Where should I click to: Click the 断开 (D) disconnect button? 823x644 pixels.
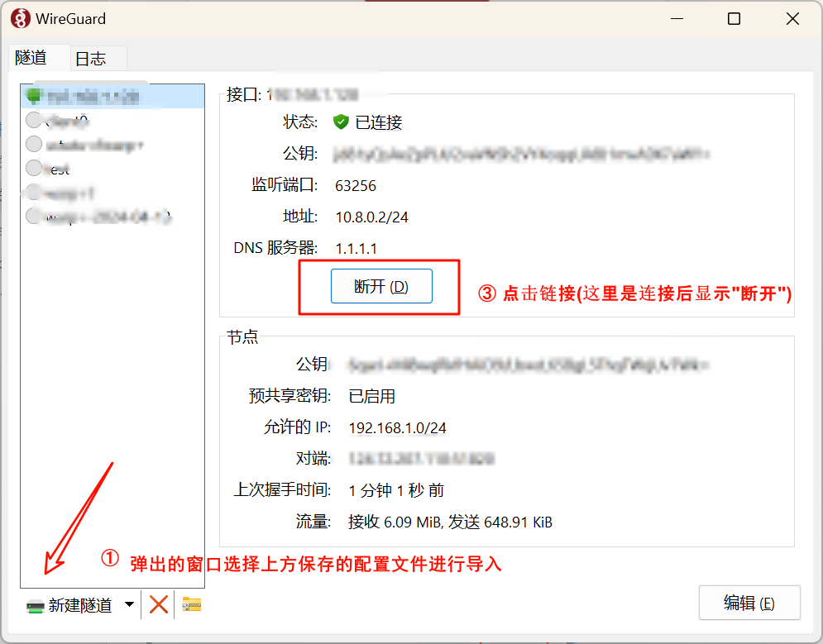pyautogui.click(x=381, y=286)
